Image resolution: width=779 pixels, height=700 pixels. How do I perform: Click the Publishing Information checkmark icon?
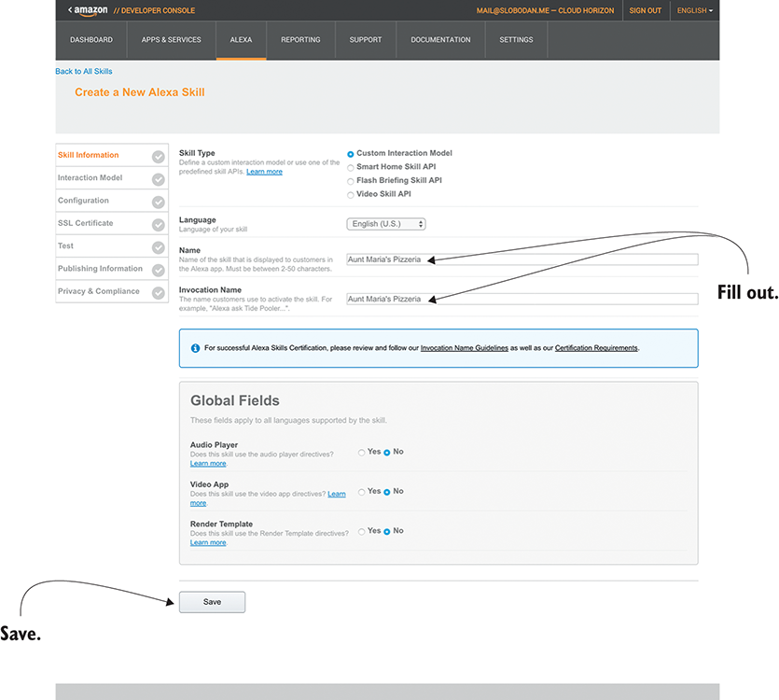click(x=159, y=270)
